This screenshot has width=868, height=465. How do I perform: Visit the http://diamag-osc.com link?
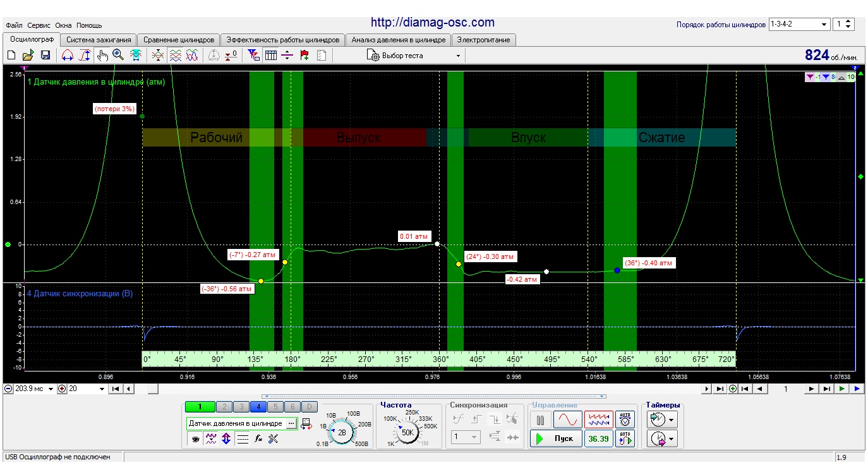[433, 22]
